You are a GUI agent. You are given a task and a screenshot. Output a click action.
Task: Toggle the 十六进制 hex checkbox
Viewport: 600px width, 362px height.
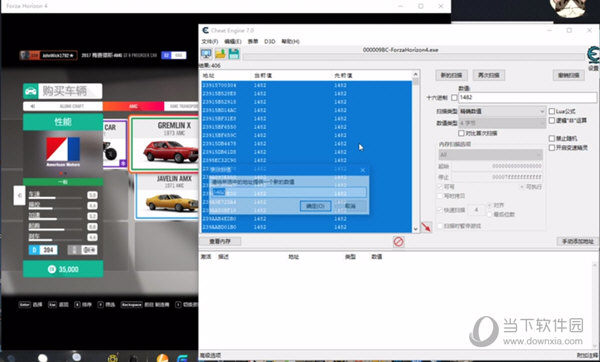pyautogui.click(x=454, y=98)
